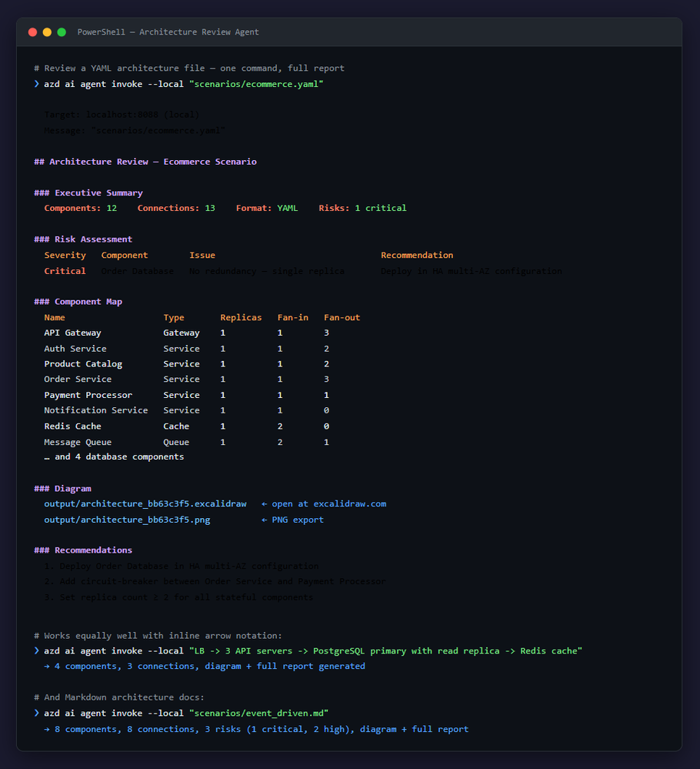Click the '### Risk Assessment' heading
Image resolution: width=700 pixels, height=769 pixels.
pyautogui.click(x=83, y=239)
